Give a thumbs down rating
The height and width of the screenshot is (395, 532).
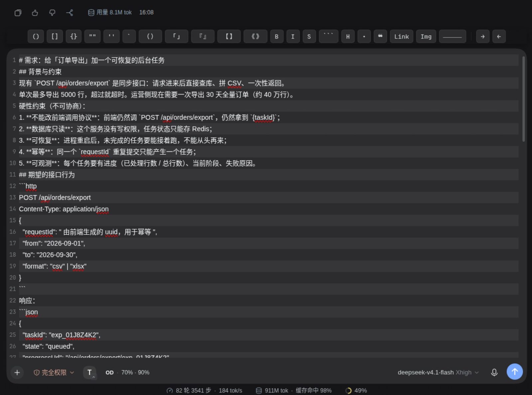[52, 13]
